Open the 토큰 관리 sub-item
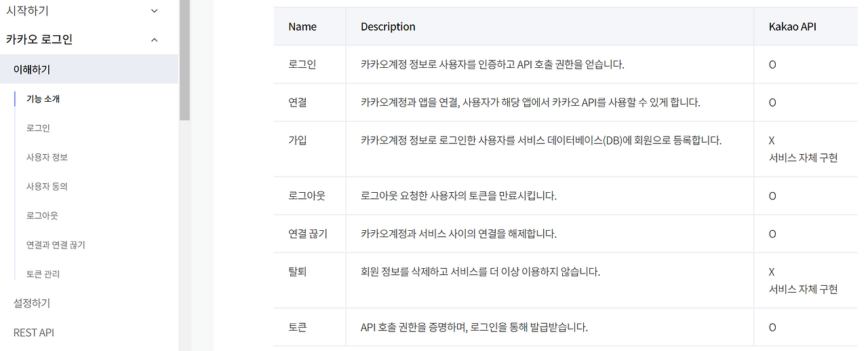This screenshot has height=351, width=868. 43,274
